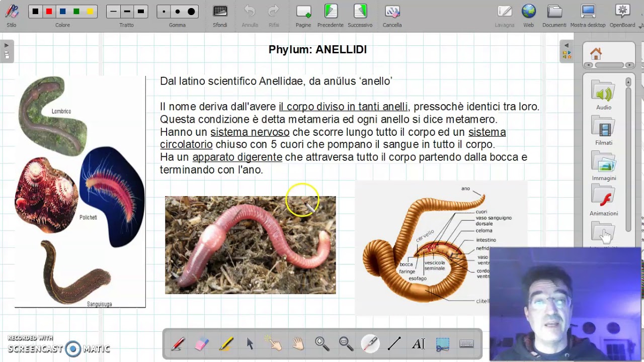Select the eraser tool in bottom palette
Image resolution: width=644 pixels, height=362 pixels.
click(201, 344)
